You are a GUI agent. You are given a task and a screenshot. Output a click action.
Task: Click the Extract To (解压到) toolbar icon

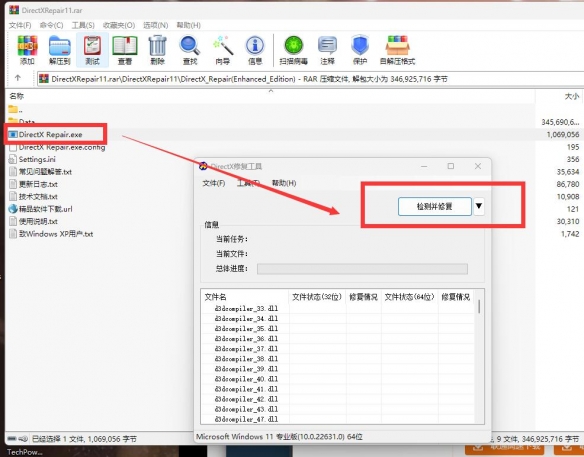click(x=60, y=50)
